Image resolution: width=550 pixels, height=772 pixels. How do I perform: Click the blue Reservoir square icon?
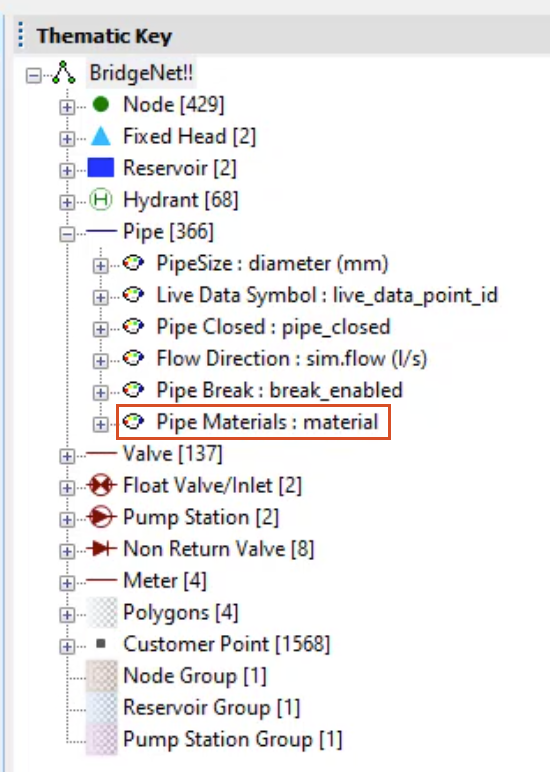click(101, 168)
